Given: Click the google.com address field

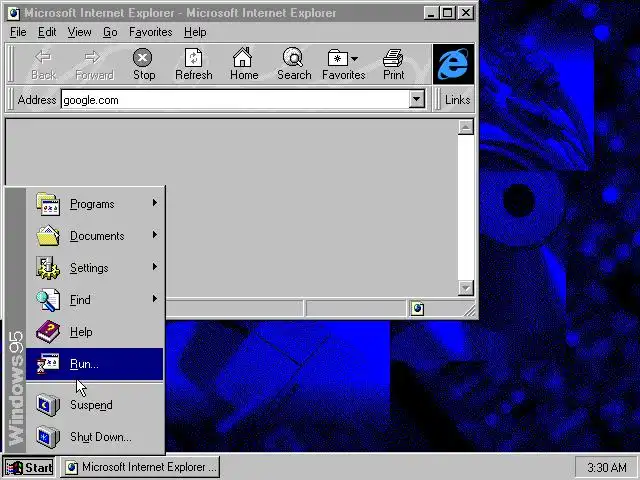Looking at the screenshot, I should pos(235,100).
